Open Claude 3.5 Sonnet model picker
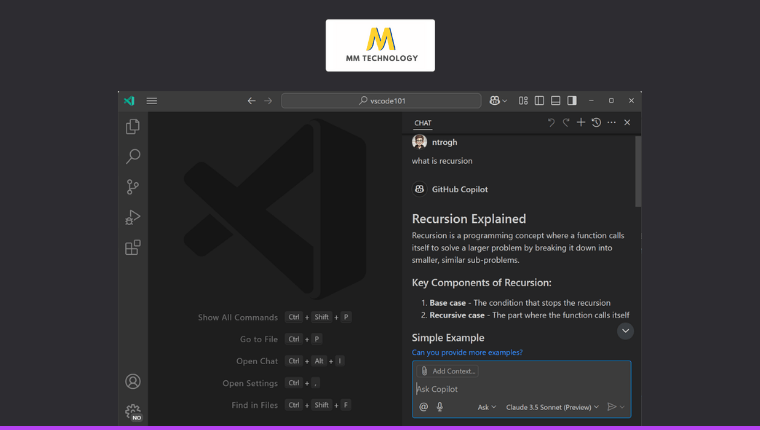Screen dimensions: 760x430 553,407
